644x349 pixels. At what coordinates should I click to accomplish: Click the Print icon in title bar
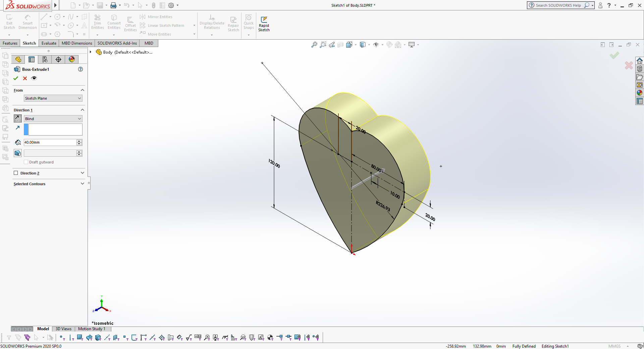pyautogui.click(x=113, y=5)
